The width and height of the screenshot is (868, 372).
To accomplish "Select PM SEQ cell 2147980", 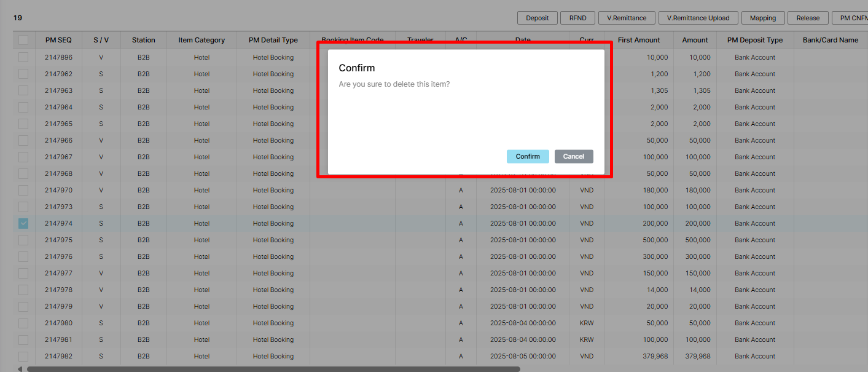I will (x=58, y=323).
